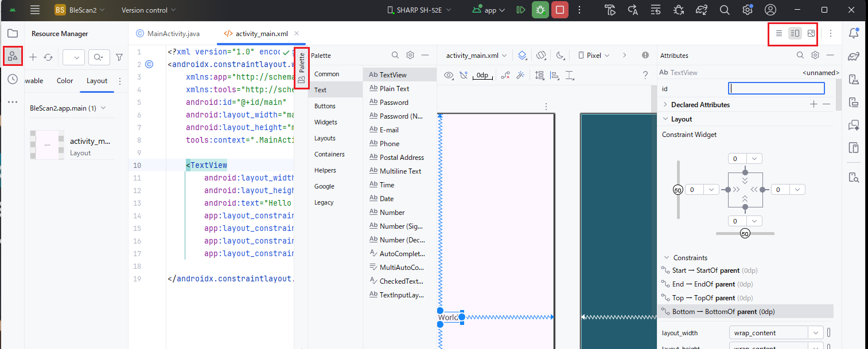Switch the editor to Code-only view mode
Viewport: 868px width, 349px height.
[779, 33]
